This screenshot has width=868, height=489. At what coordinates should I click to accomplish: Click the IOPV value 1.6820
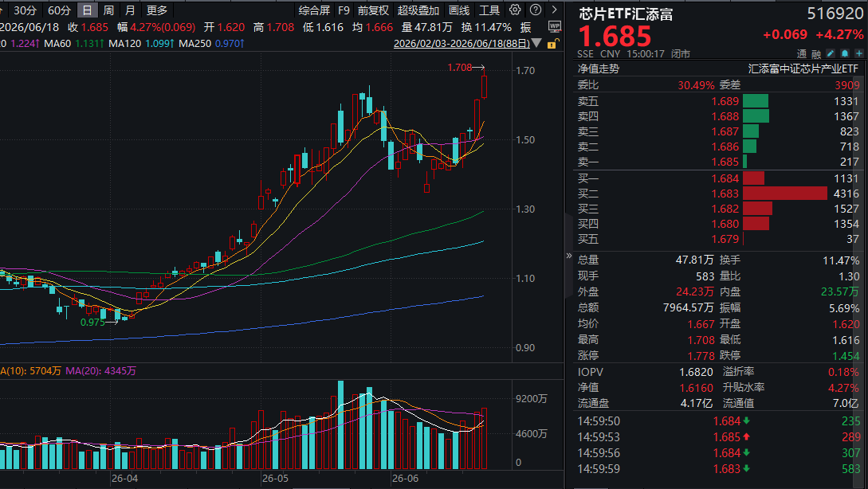click(696, 372)
